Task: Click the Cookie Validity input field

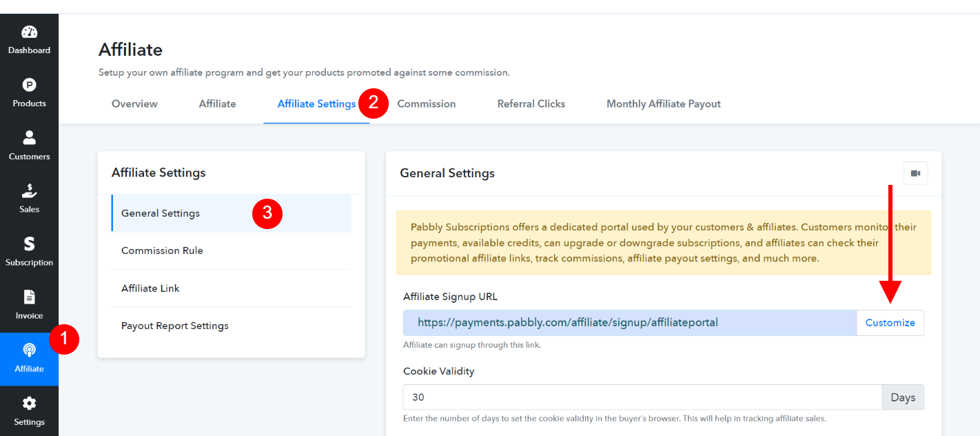Action: click(642, 397)
